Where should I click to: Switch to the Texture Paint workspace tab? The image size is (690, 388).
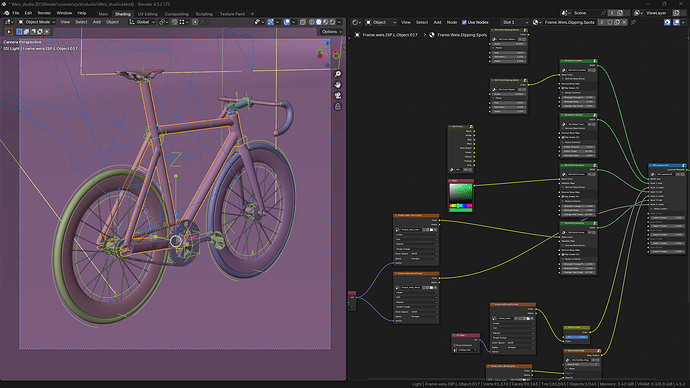232,14
